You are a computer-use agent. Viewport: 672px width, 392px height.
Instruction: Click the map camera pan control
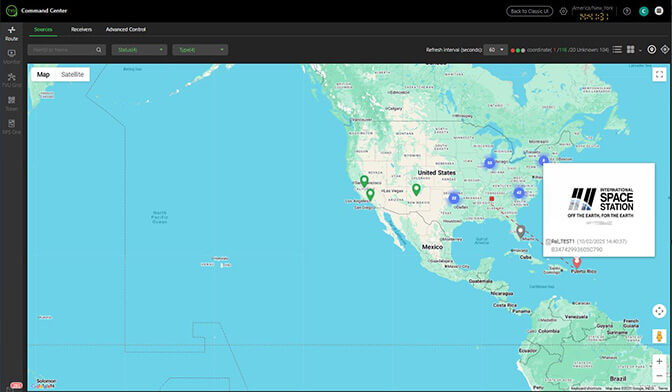click(659, 311)
